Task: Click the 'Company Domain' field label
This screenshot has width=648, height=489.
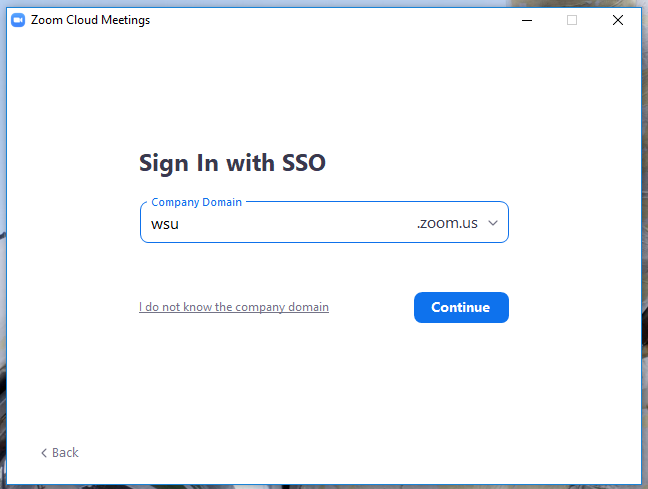Action: (x=196, y=202)
